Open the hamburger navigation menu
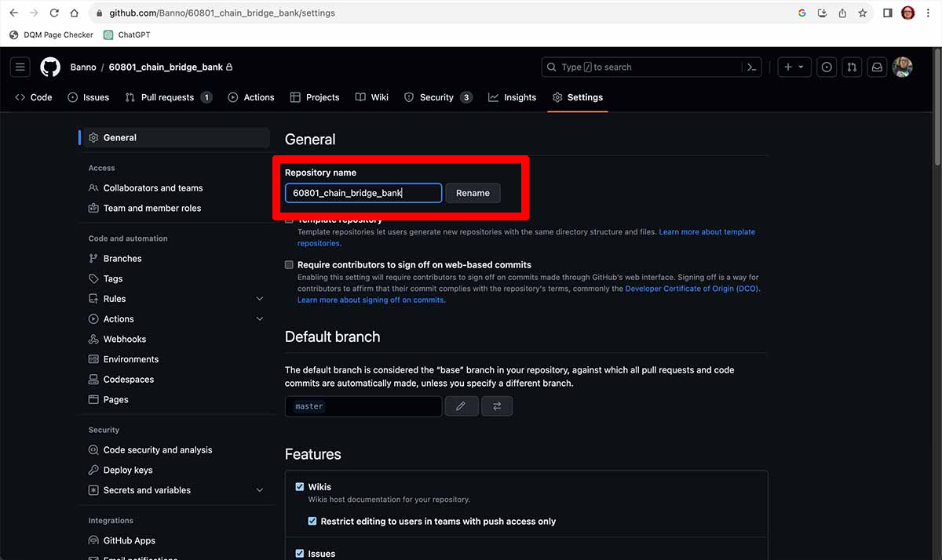The width and height of the screenshot is (942, 560). click(20, 67)
